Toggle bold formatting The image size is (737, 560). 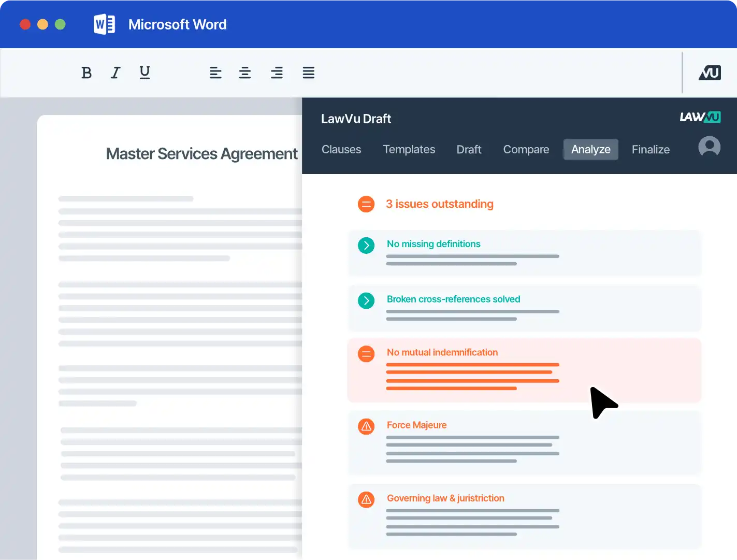point(86,73)
